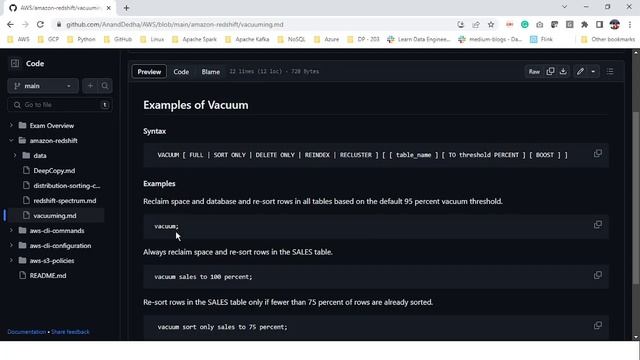Open NoSQL bookmarks folder
The image size is (640, 360).
coord(291,39)
